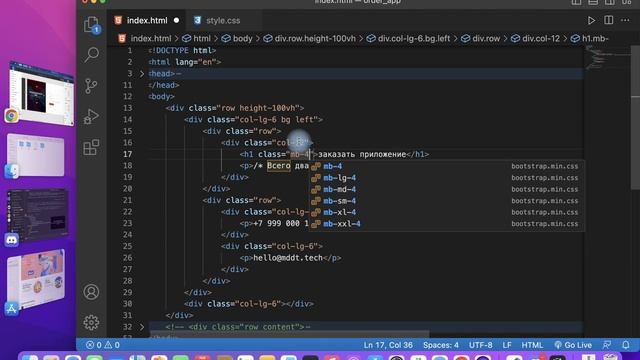The height and width of the screenshot is (360, 640).
Task: Expand the folded head section on line 3
Action: [142, 74]
